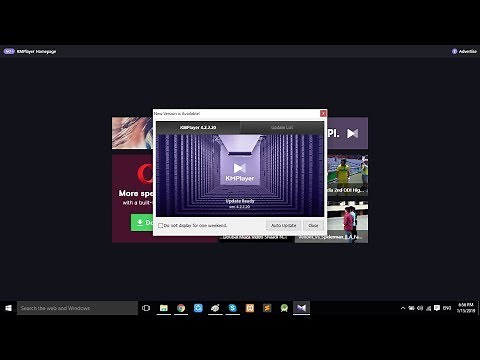Screen dimensions: 480x360
Task: Click the green Download button in Opera ad
Action: click(x=142, y=222)
